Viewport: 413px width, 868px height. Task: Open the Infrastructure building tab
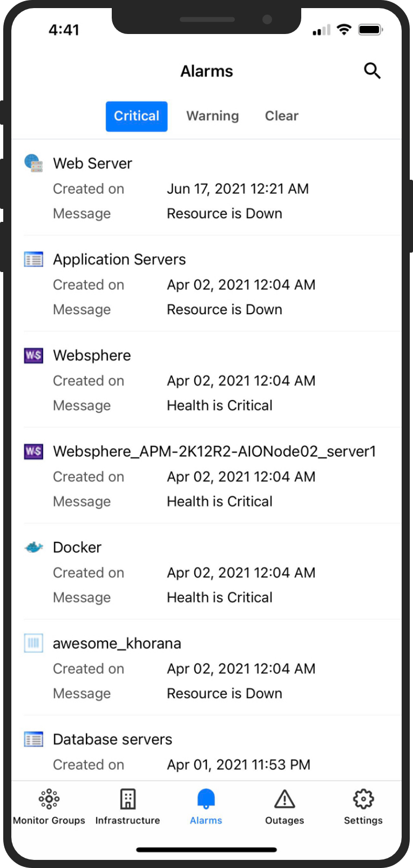127,806
